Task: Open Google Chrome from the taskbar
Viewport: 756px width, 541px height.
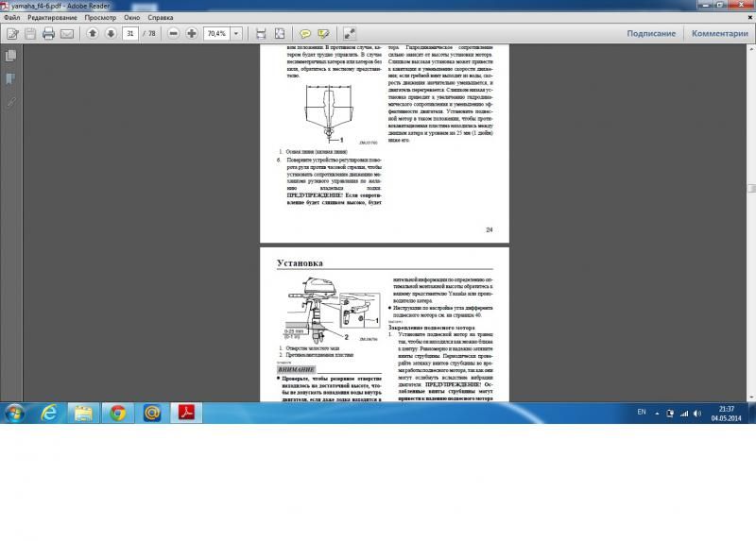Action: click(117, 413)
